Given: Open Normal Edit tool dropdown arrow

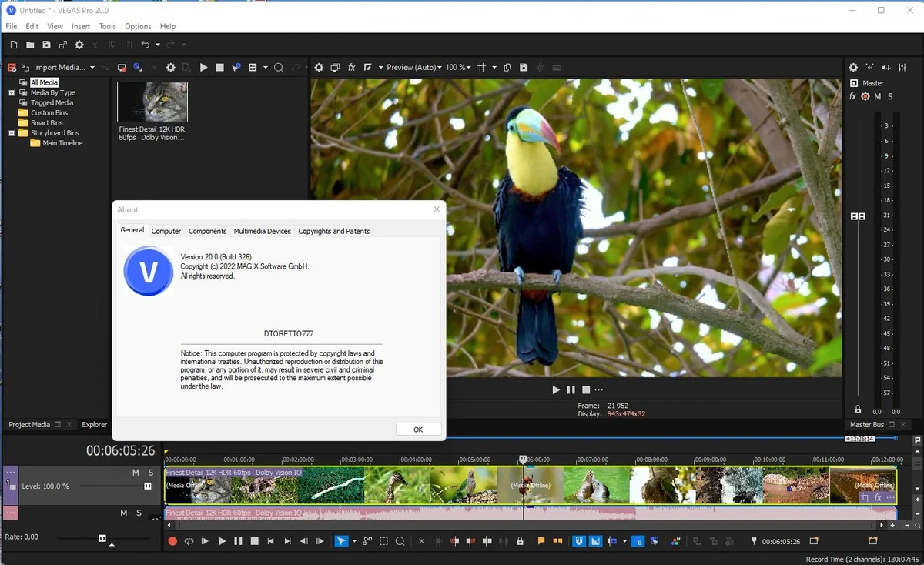Looking at the screenshot, I should tap(354, 542).
